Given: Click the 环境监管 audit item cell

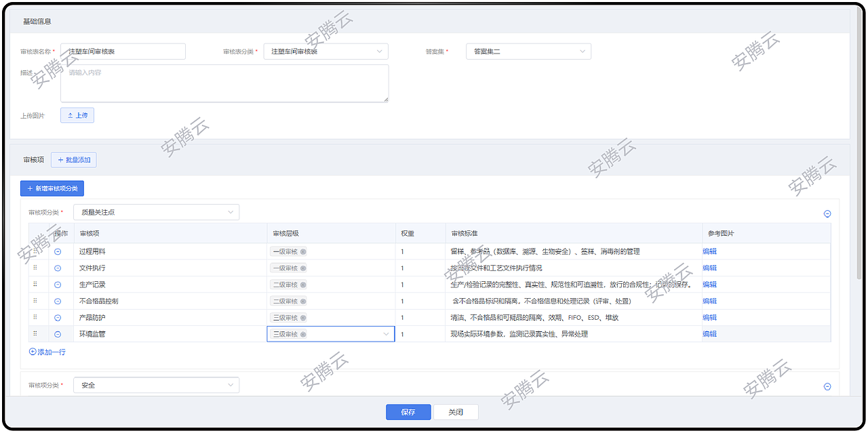Looking at the screenshot, I should [x=170, y=334].
